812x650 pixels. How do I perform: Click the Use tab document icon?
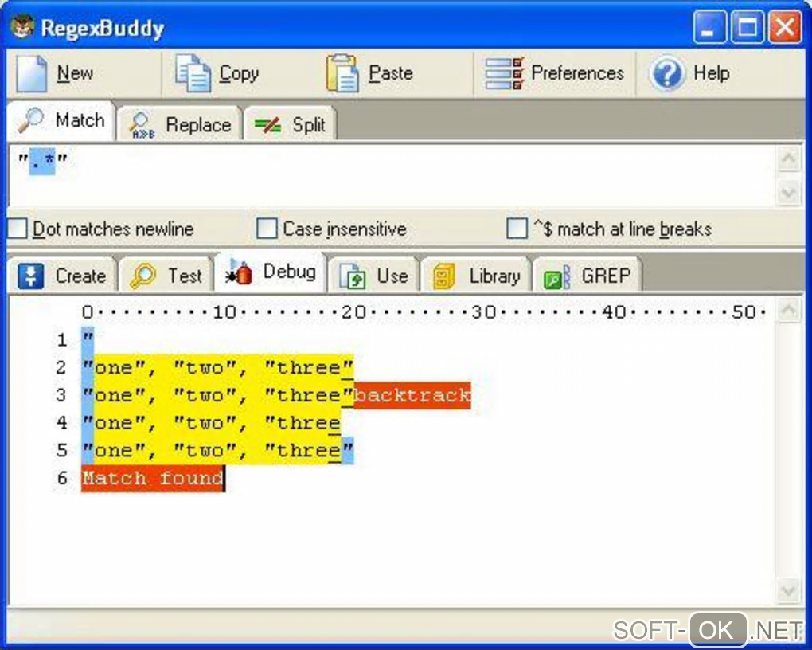[x=352, y=276]
